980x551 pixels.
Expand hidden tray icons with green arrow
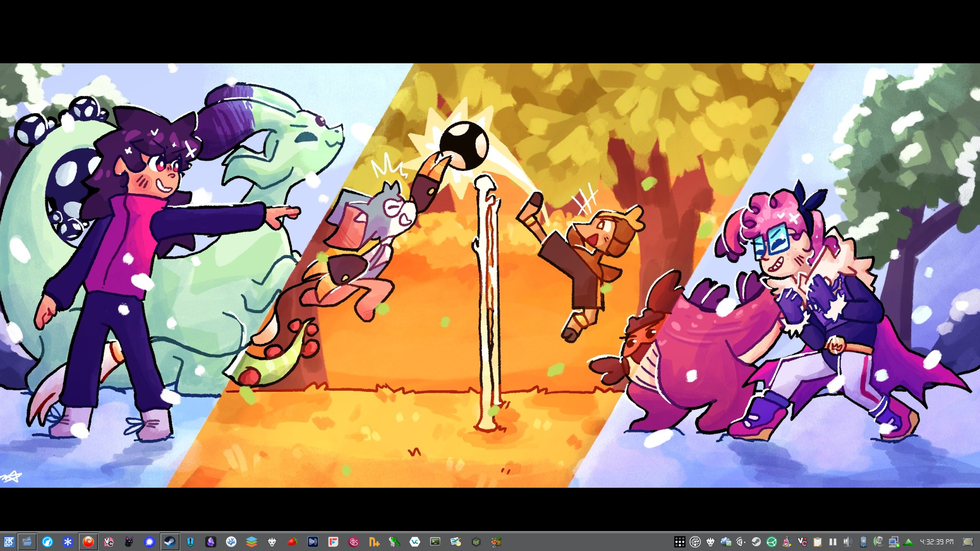pyautogui.click(x=909, y=542)
